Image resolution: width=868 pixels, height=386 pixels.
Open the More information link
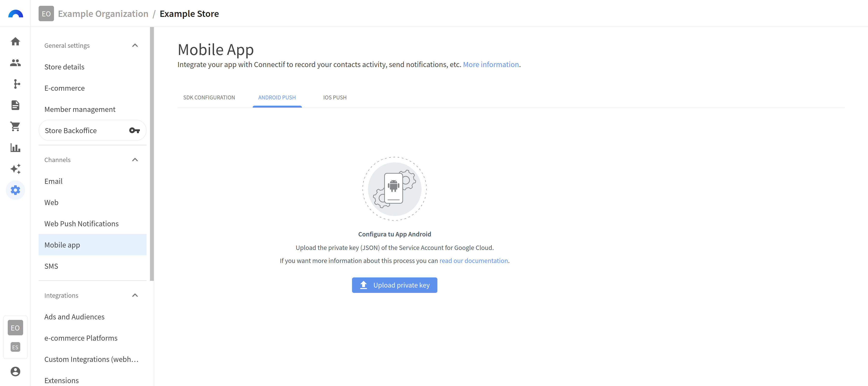(491, 64)
